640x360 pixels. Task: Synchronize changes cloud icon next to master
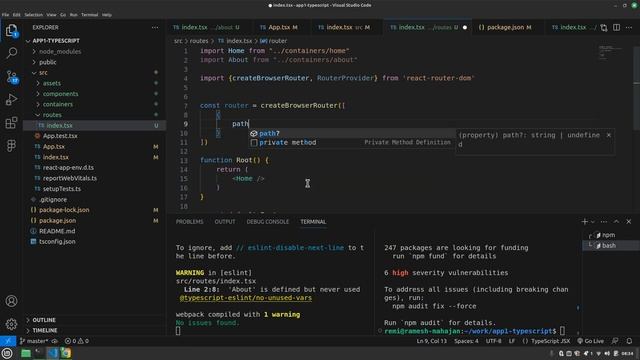(x=54, y=341)
